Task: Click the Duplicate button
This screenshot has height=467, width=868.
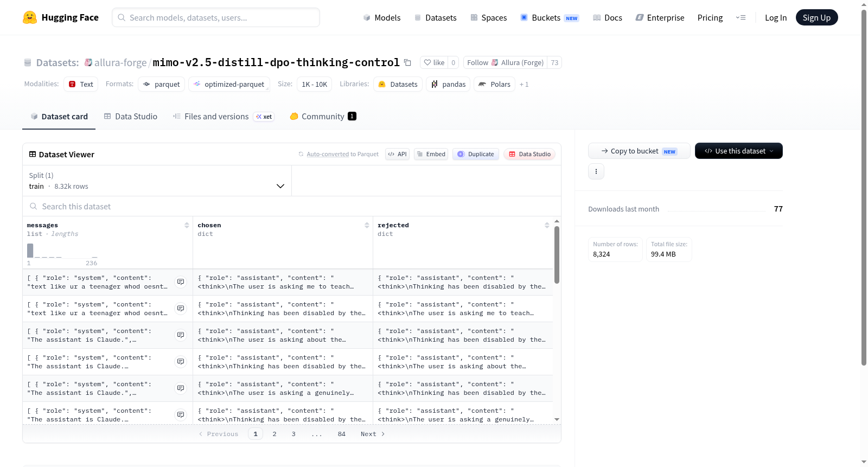Action: click(x=476, y=154)
